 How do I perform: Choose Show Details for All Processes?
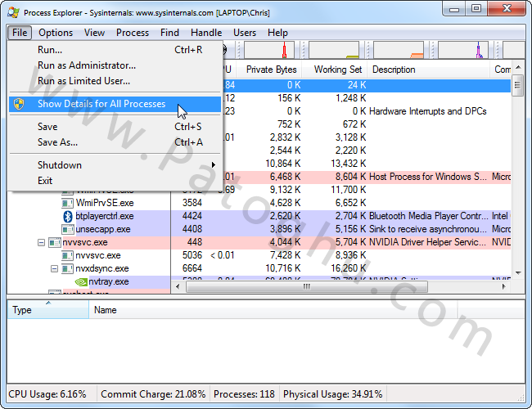click(x=101, y=105)
